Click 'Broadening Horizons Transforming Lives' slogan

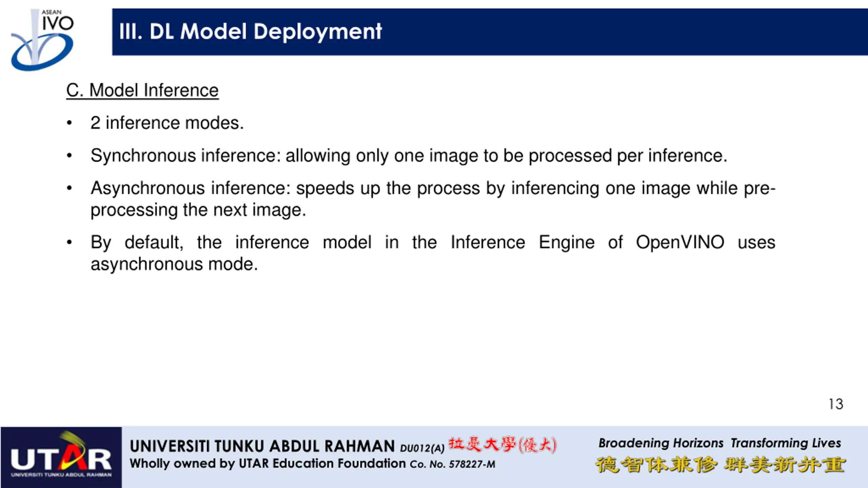(x=720, y=443)
